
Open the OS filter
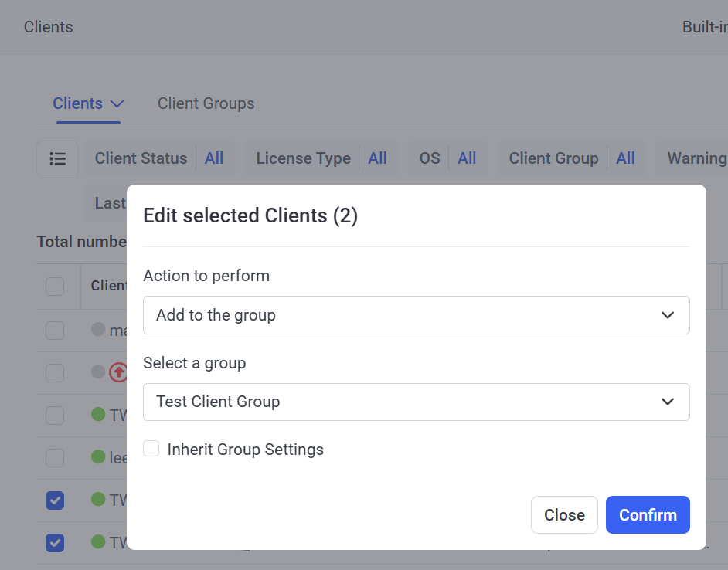coord(447,158)
